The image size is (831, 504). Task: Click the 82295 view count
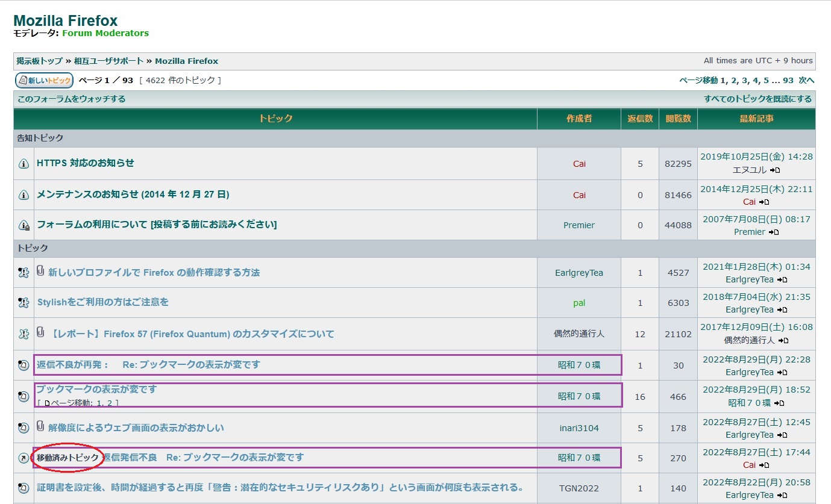pyautogui.click(x=678, y=164)
